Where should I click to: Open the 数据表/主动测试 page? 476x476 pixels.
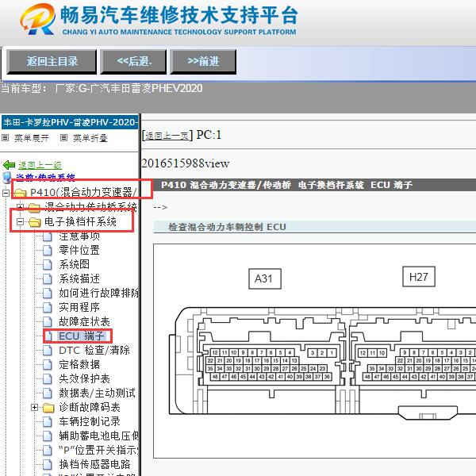point(97,393)
